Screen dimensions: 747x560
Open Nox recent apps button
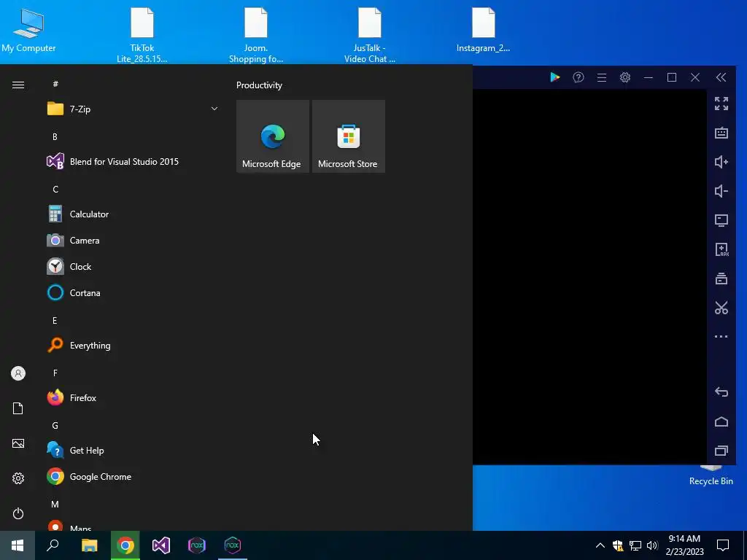click(x=721, y=451)
